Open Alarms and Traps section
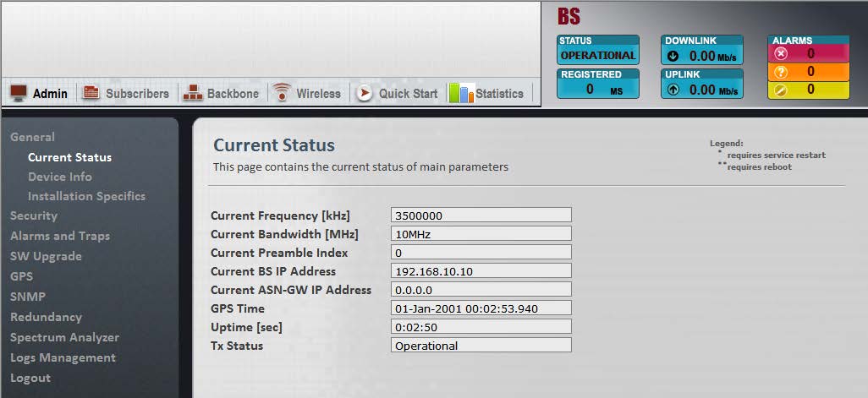 click(x=60, y=236)
